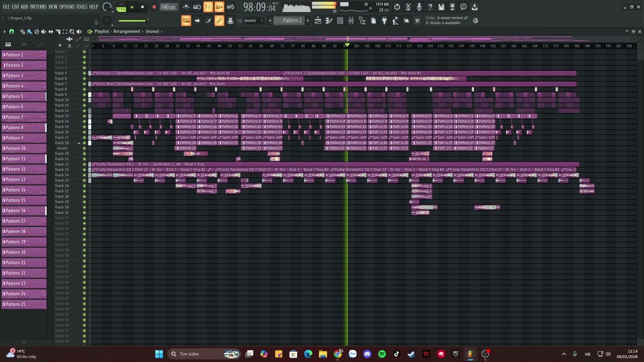Toggle the link/multilink controllers button
Image resolution: width=644 pixels, height=362 pixels.
(x=219, y=21)
